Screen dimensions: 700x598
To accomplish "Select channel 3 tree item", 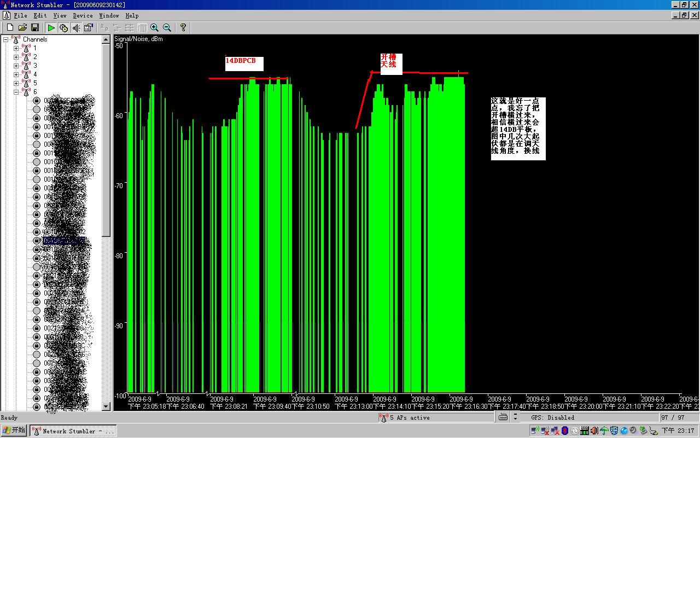I will point(35,66).
